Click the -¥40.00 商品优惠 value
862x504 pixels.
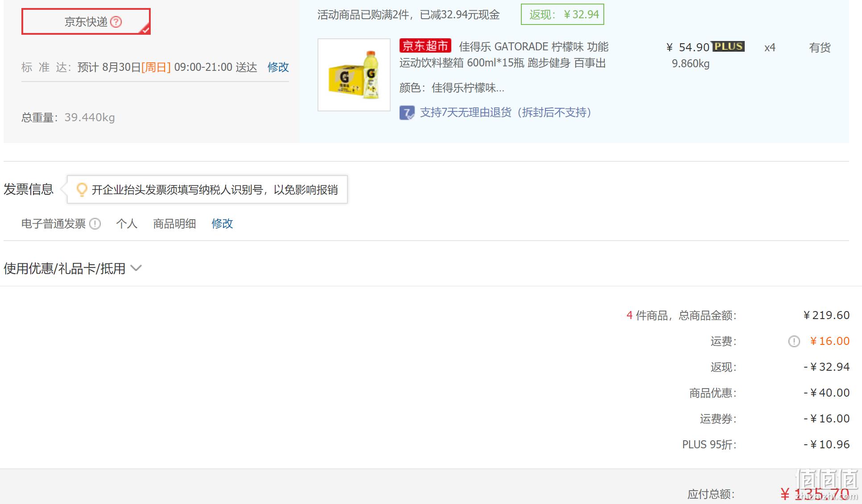point(827,393)
